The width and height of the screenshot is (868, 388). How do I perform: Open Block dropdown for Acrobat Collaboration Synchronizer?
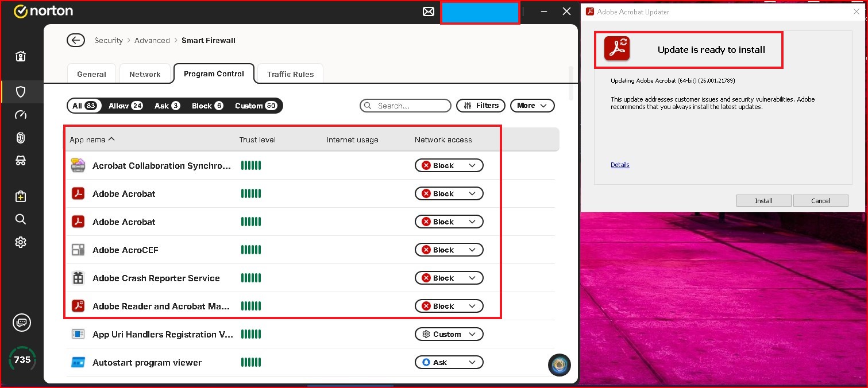(449, 166)
